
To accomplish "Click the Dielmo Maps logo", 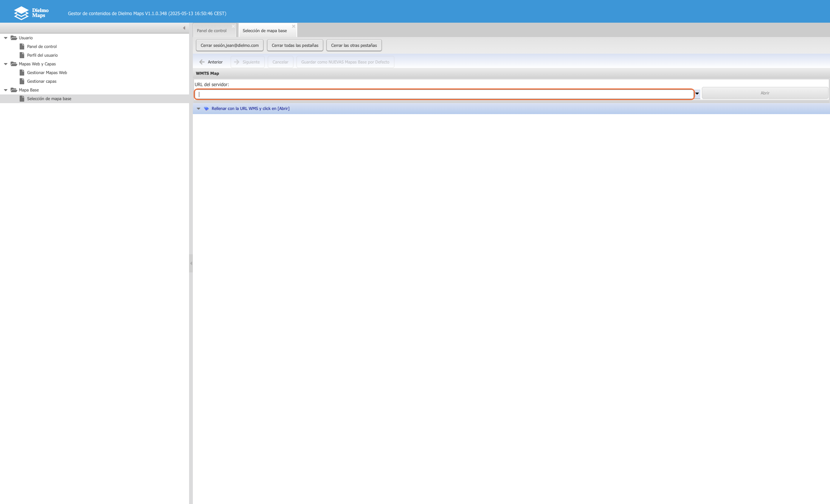I will (31, 13).
